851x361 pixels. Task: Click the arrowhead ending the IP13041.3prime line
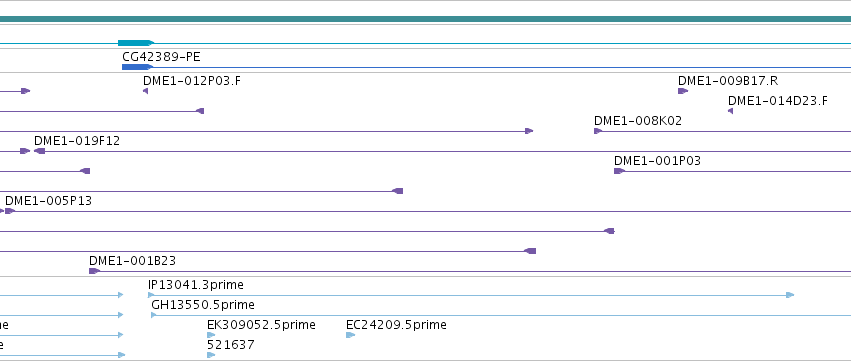tap(790, 295)
